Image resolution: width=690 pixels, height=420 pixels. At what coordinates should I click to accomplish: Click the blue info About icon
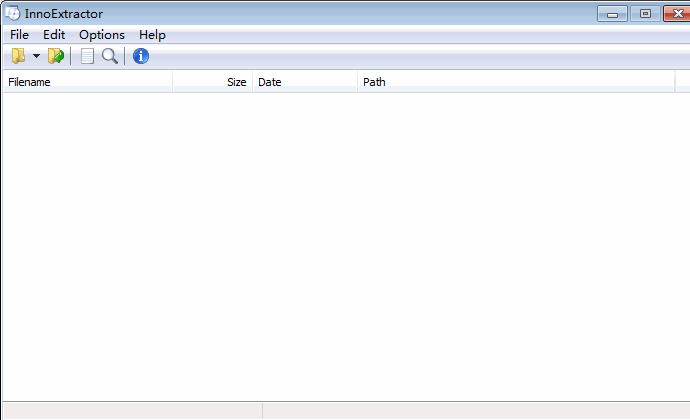(x=141, y=56)
